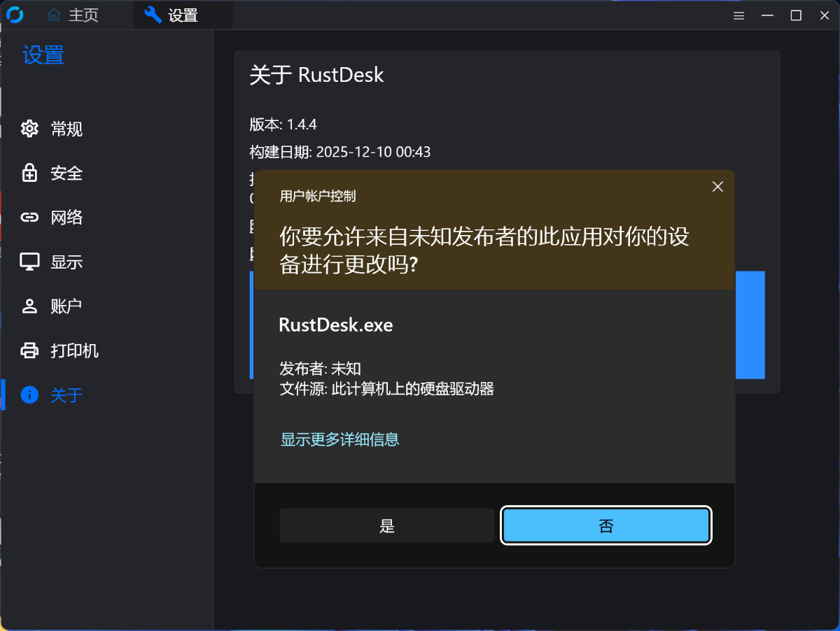
Task: Click the UAC question about 未知发布者
Action: point(484,250)
